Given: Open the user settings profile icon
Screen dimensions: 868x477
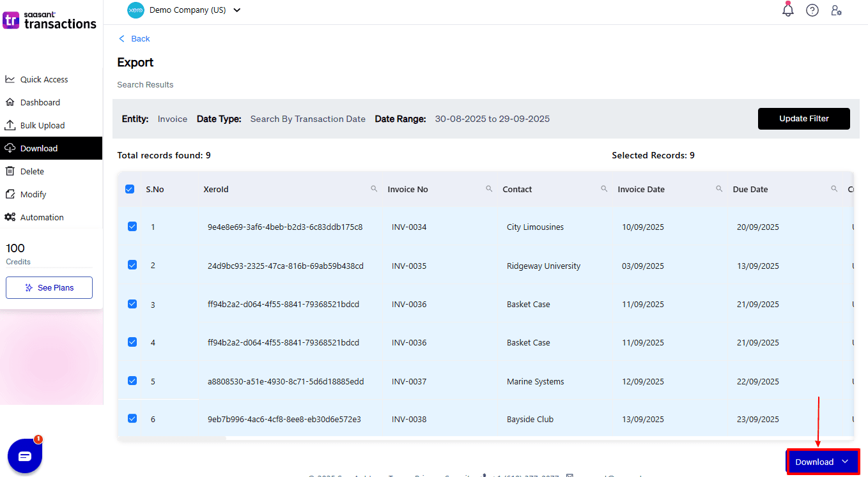Looking at the screenshot, I should point(836,10).
